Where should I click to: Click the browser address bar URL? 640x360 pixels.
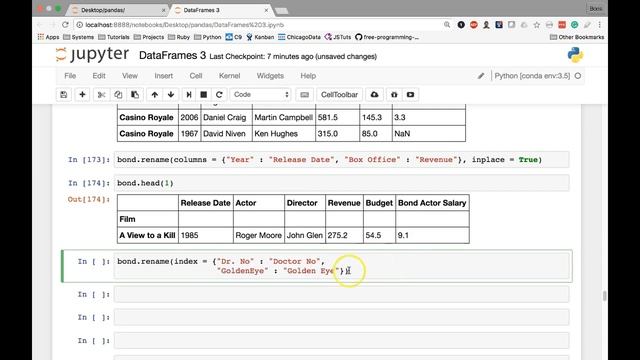pos(184,25)
